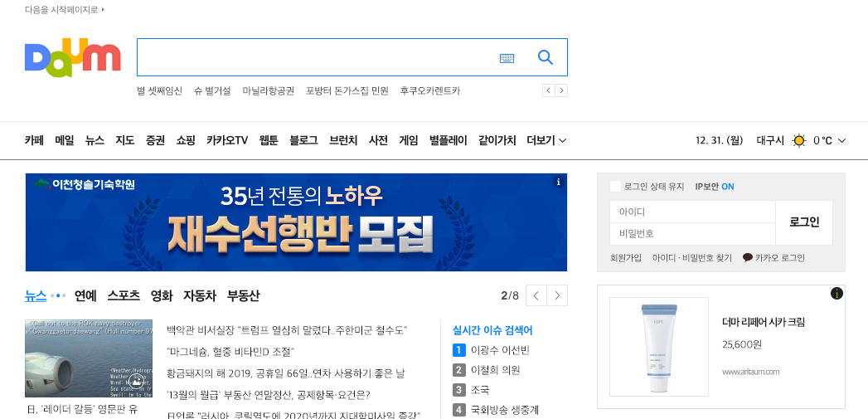Show next suggested search keywords
The width and height of the screenshot is (868, 419).
point(561,90)
